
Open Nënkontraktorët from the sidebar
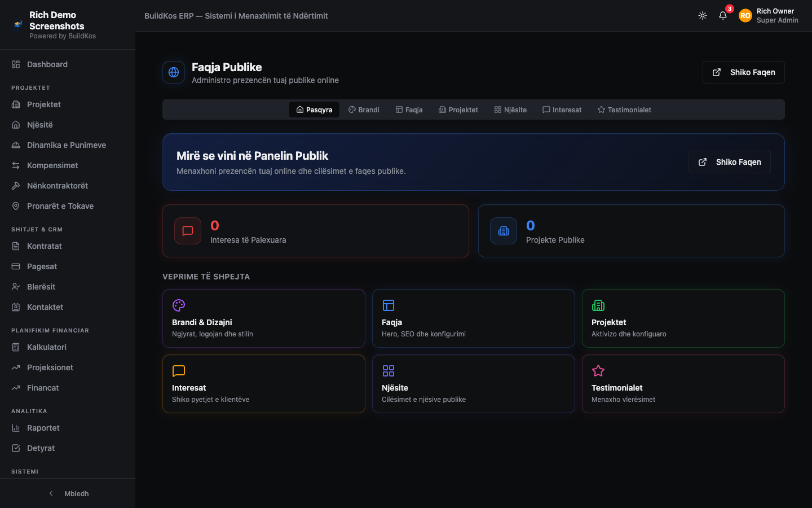click(68, 186)
